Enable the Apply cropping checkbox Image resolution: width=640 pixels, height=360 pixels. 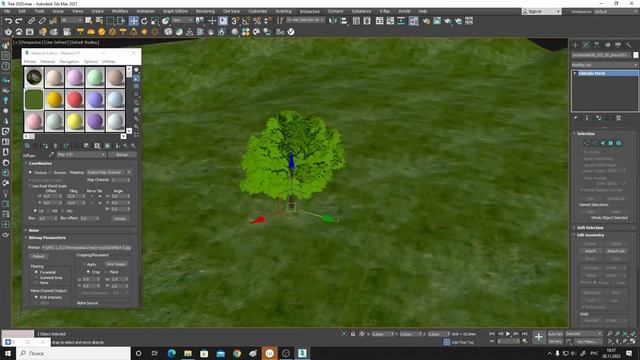(84, 264)
